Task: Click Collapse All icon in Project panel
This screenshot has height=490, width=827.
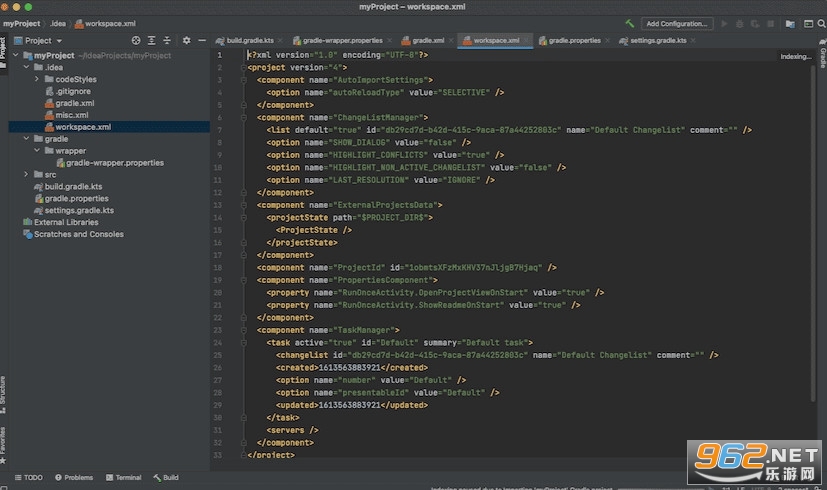Action: click(167, 41)
